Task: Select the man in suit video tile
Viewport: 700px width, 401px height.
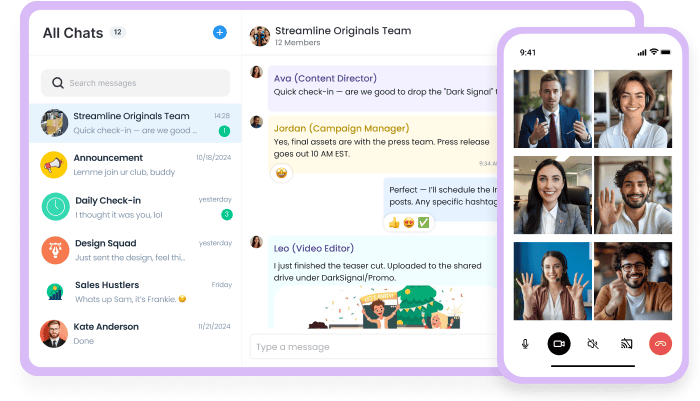Action: tap(553, 109)
